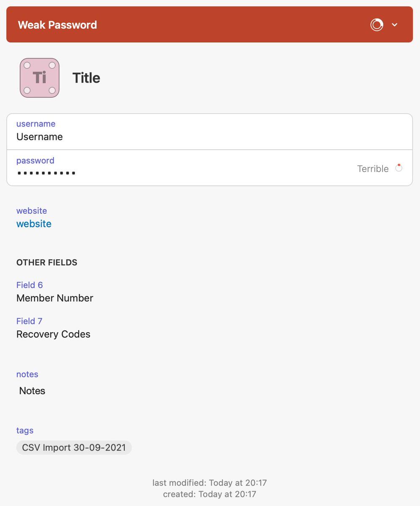
Task: Click the "last modified" timestamp
Action: (x=210, y=483)
